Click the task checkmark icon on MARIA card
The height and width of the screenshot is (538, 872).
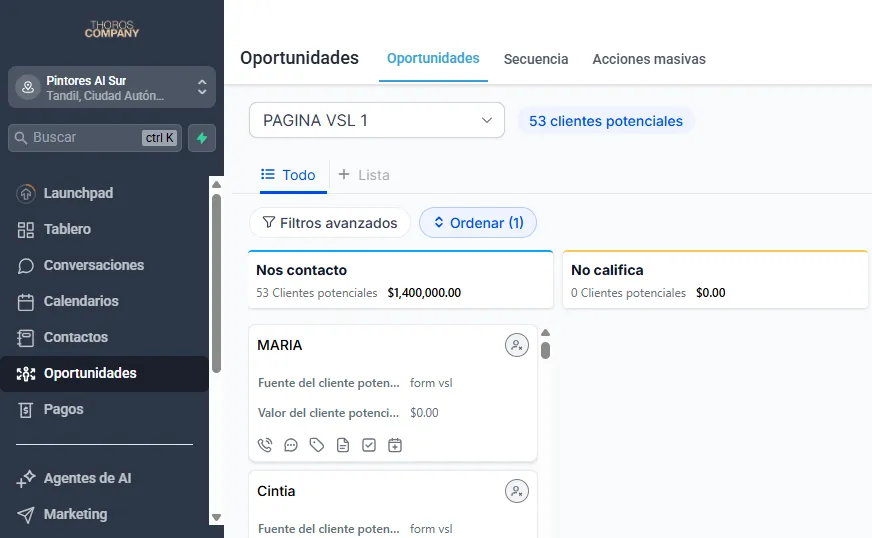point(369,445)
